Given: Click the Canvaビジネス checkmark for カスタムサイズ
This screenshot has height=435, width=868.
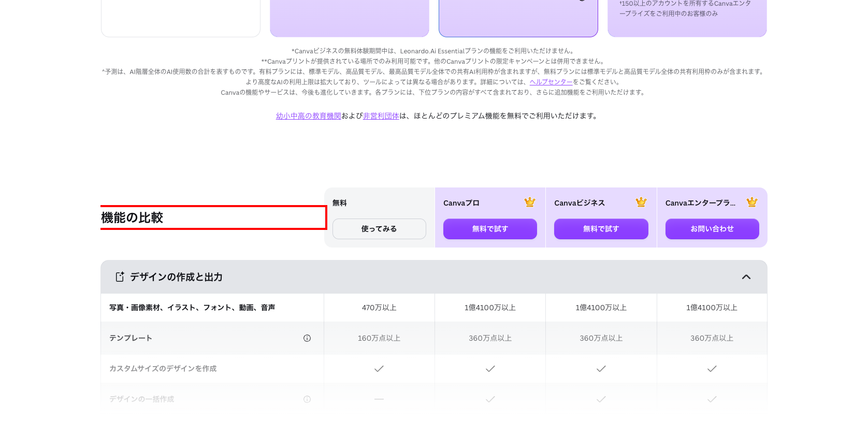Looking at the screenshot, I should point(601,369).
